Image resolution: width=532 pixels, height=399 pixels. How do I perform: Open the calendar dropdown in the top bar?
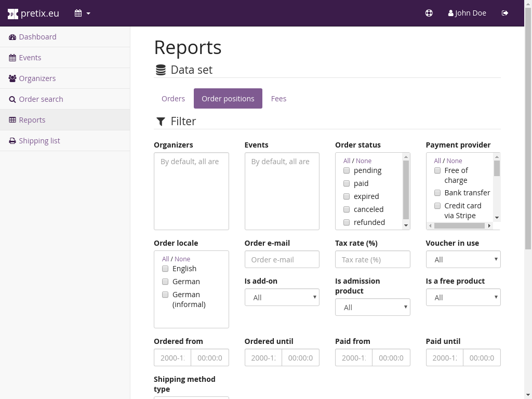(82, 13)
